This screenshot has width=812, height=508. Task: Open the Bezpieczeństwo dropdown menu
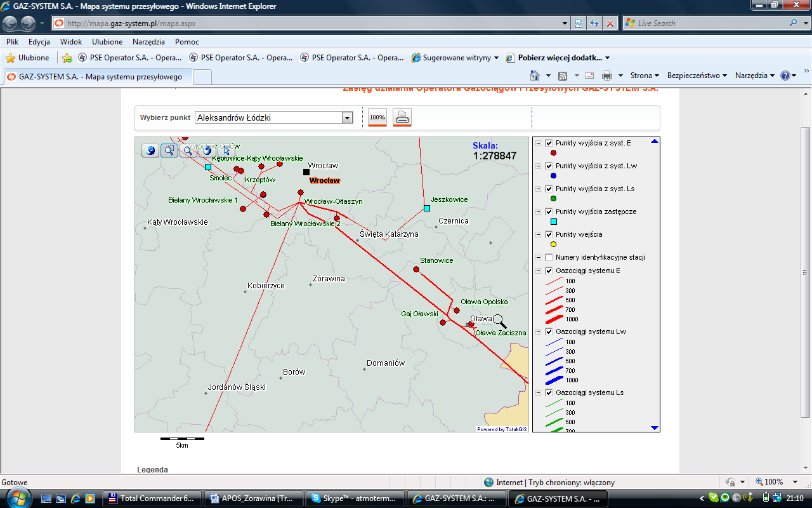[697, 76]
